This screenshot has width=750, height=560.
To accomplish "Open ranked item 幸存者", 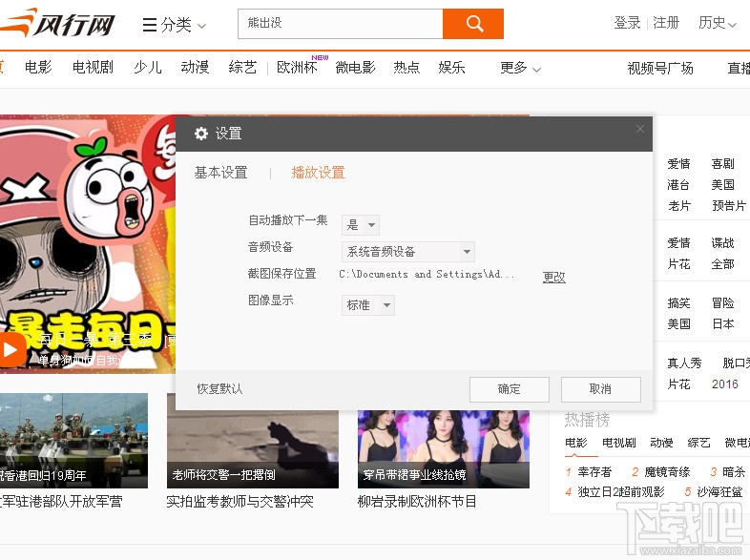I will point(594,472).
